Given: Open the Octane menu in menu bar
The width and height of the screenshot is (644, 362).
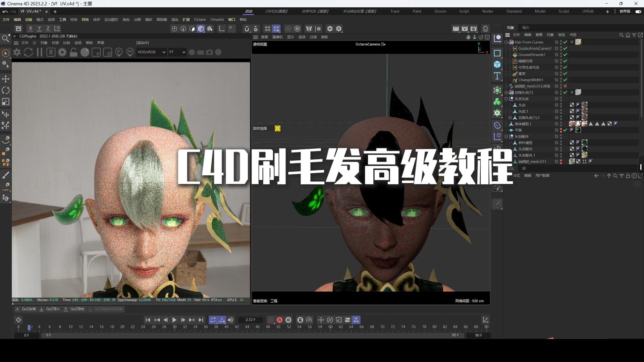Looking at the screenshot, I should coord(200,19).
